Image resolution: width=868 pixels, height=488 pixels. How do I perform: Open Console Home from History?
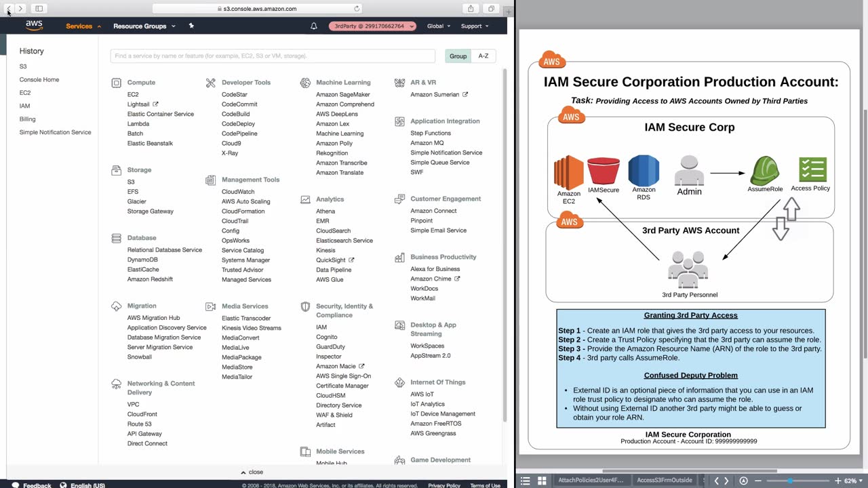point(39,79)
